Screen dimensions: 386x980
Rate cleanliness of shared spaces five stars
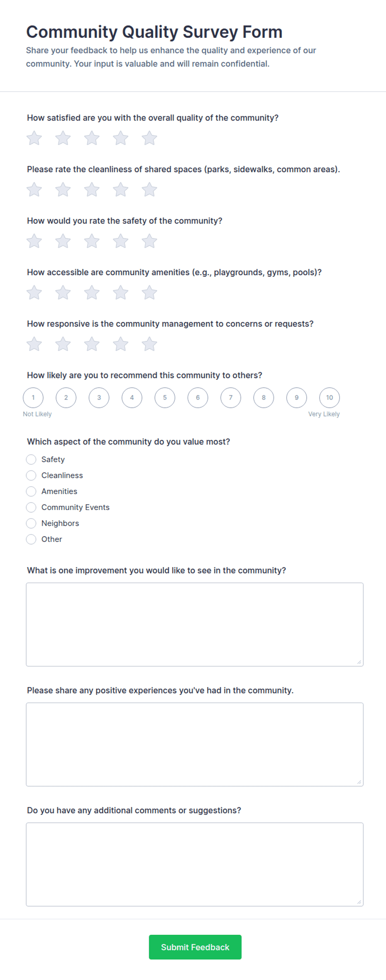click(x=149, y=190)
